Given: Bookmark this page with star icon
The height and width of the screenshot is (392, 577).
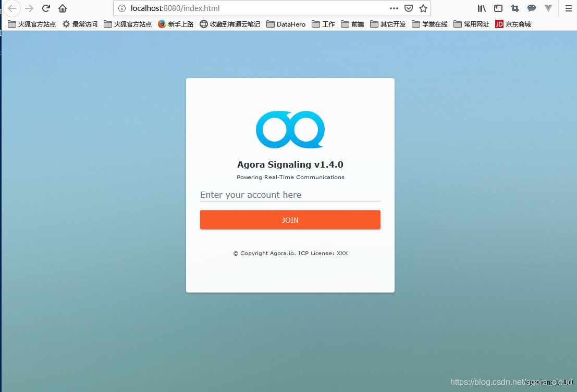Looking at the screenshot, I should click(x=423, y=8).
